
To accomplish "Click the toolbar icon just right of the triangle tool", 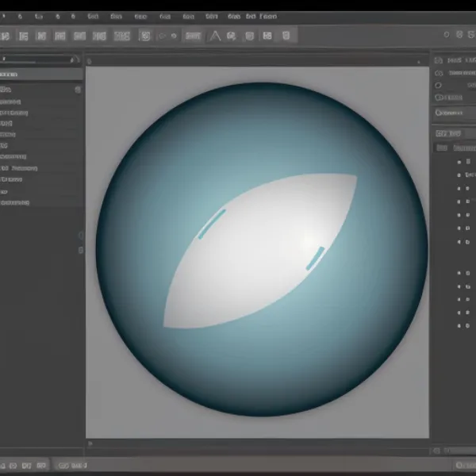I will [232, 36].
